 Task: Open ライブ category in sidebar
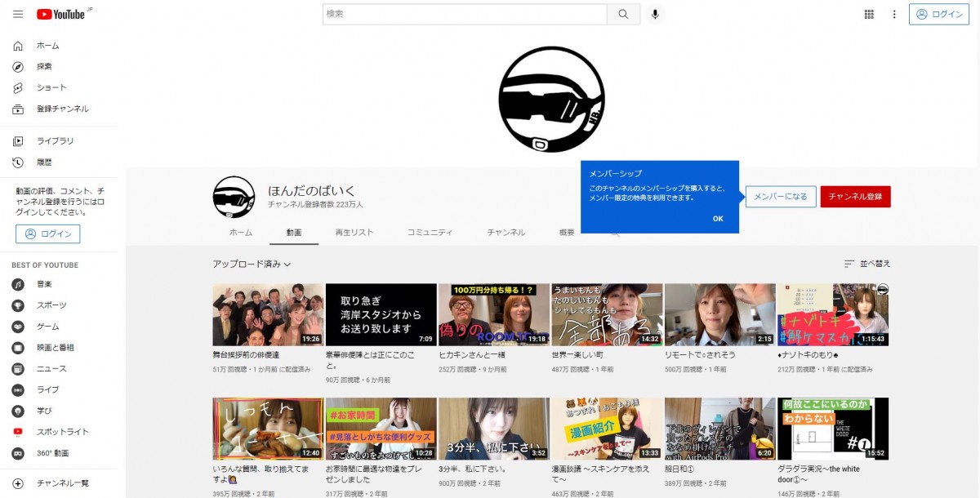click(x=59, y=390)
